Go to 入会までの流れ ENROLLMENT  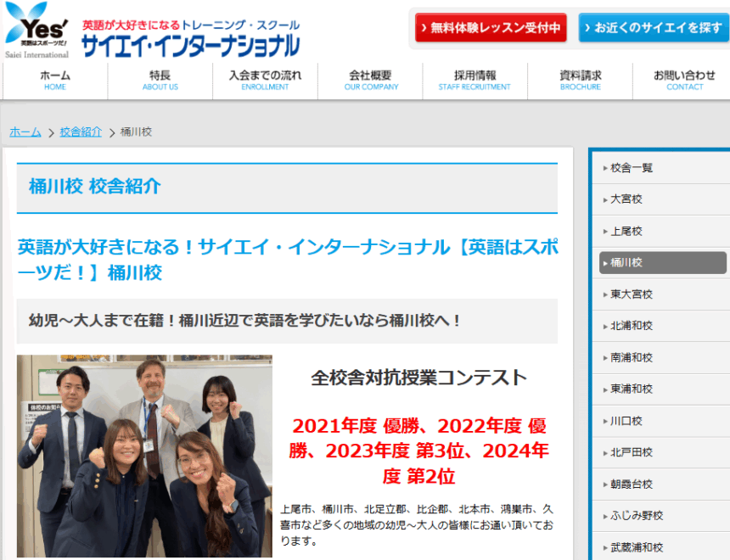coord(265,81)
